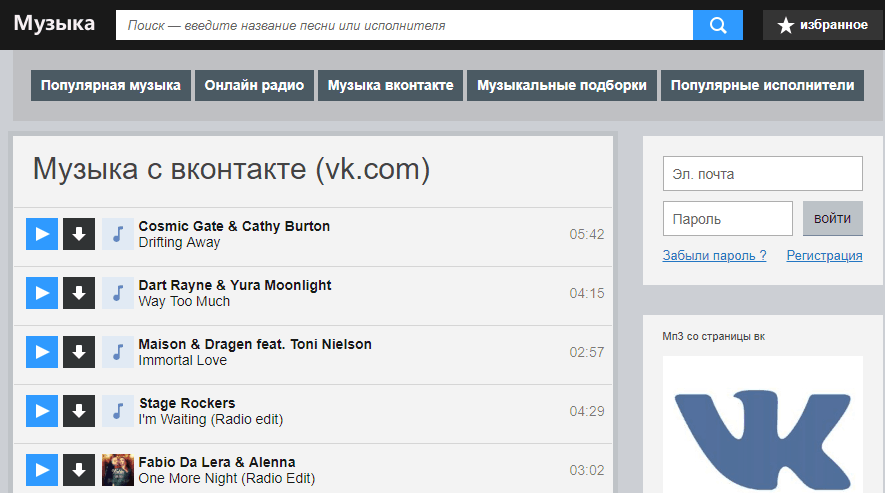Follow the Забыли пароль link
This screenshot has height=493, width=885.
point(714,256)
